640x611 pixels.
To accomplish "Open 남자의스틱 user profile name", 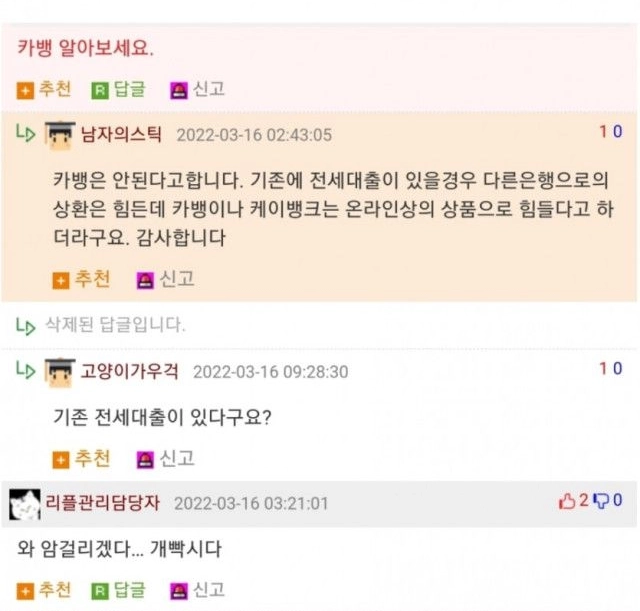I will click(121, 134).
